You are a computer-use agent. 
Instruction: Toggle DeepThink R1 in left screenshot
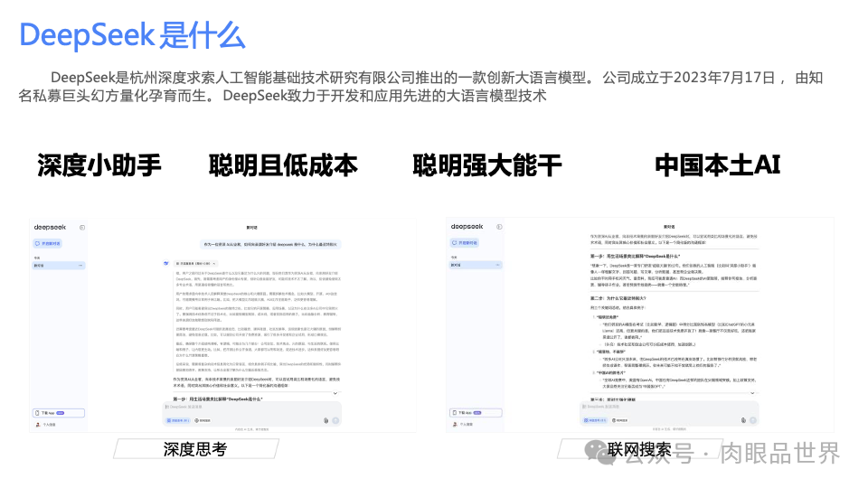178,420
